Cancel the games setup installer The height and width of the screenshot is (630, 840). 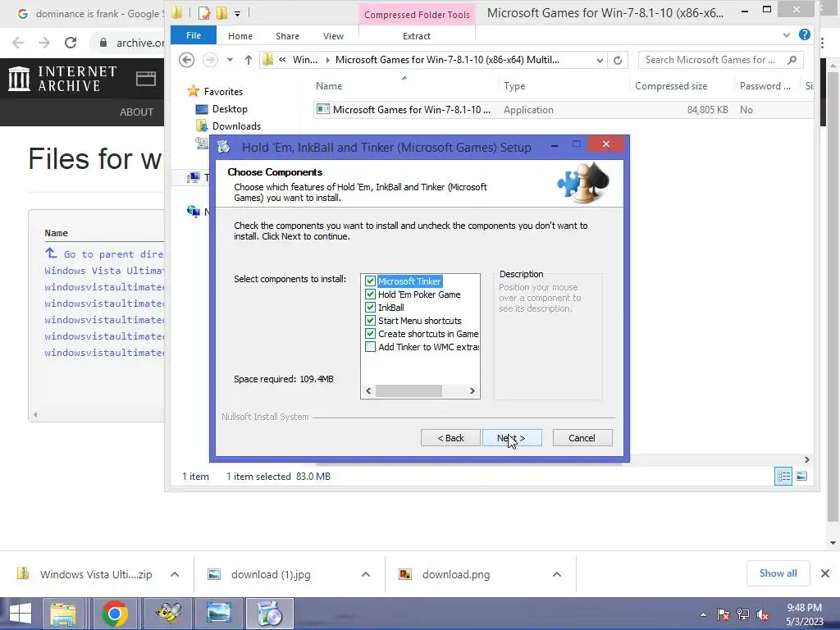pyautogui.click(x=582, y=438)
